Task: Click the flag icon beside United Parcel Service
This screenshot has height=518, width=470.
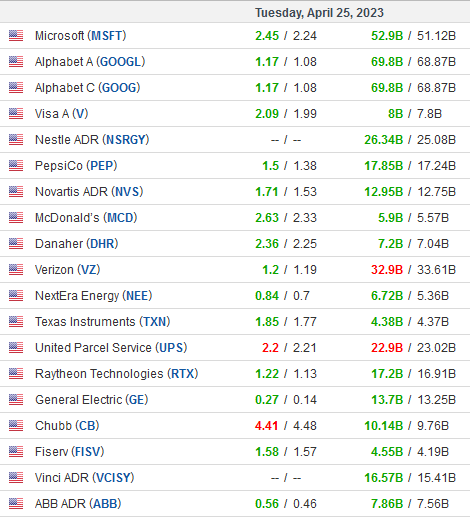Action: tap(16, 348)
